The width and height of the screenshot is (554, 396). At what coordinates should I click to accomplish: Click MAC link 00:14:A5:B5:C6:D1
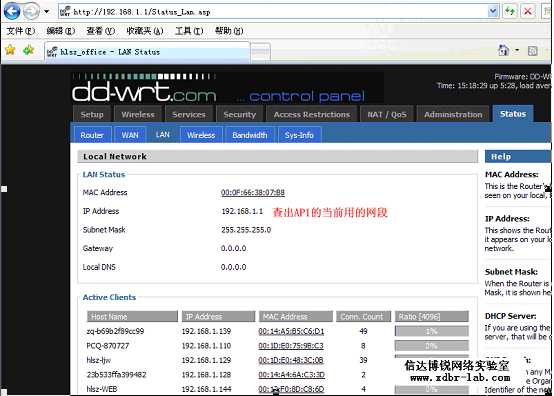[x=291, y=331]
